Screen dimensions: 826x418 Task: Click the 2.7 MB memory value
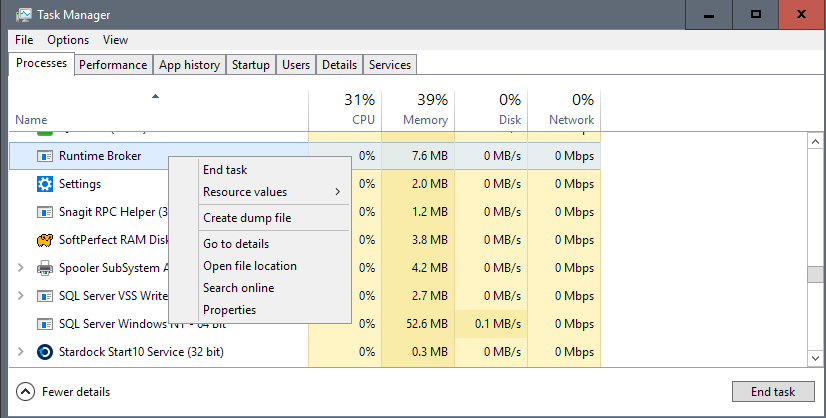coord(430,296)
